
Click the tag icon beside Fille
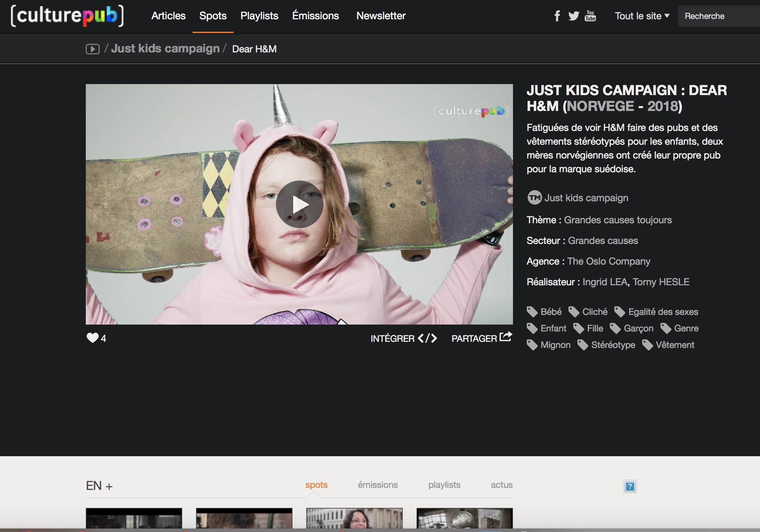click(x=579, y=328)
